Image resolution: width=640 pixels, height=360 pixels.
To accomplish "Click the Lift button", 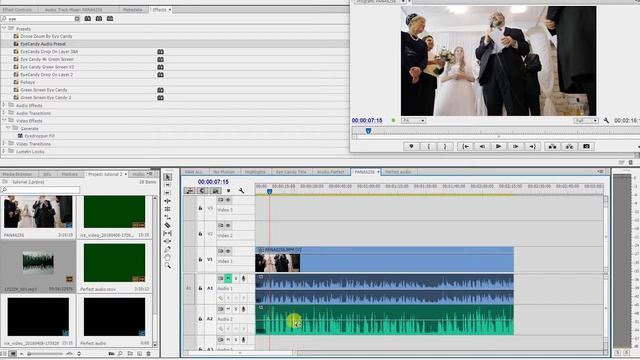I will 552,147.
